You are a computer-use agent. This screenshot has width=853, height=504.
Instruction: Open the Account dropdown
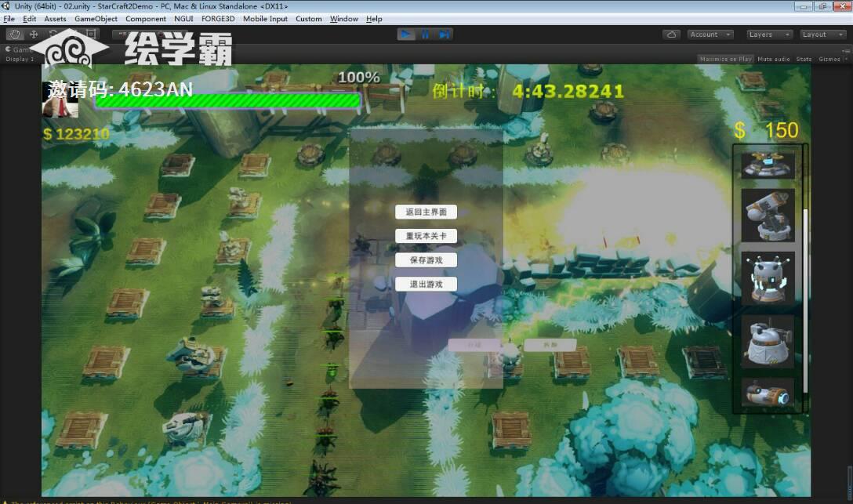pos(710,34)
